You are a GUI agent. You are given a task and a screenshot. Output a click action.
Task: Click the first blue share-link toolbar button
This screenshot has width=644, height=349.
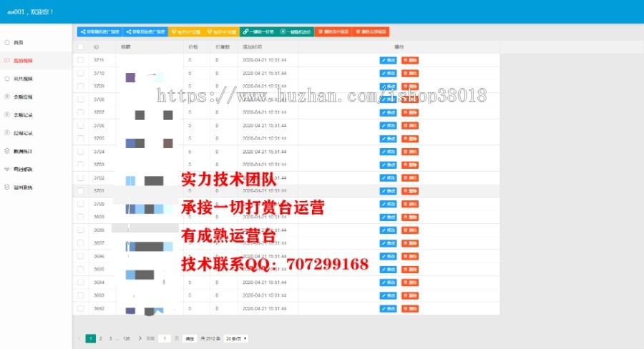coord(99,31)
